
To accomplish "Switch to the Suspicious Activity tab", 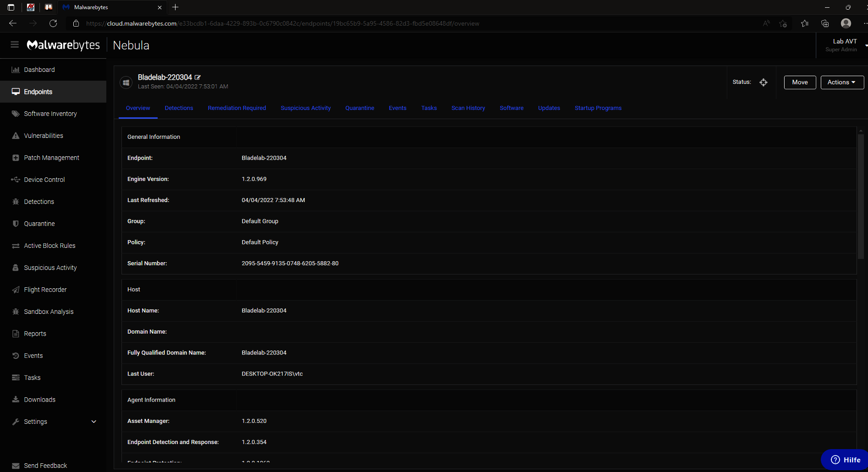I will (x=306, y=108).
